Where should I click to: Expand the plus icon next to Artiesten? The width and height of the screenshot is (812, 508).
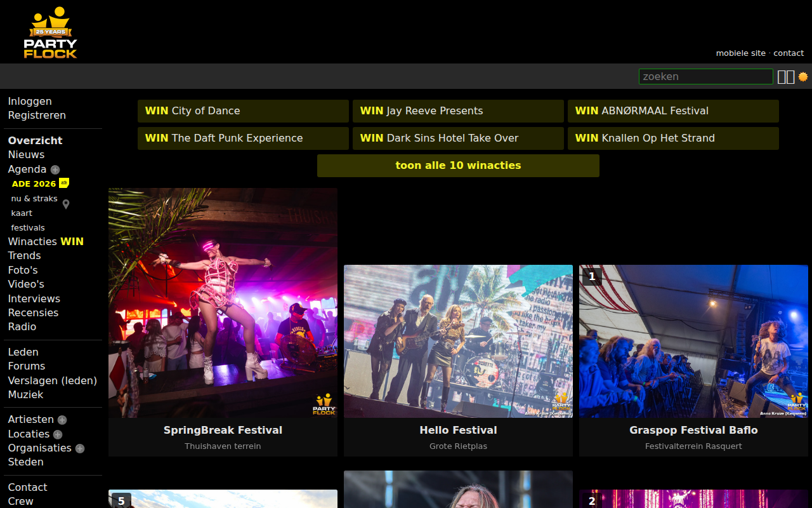[62, 420]
